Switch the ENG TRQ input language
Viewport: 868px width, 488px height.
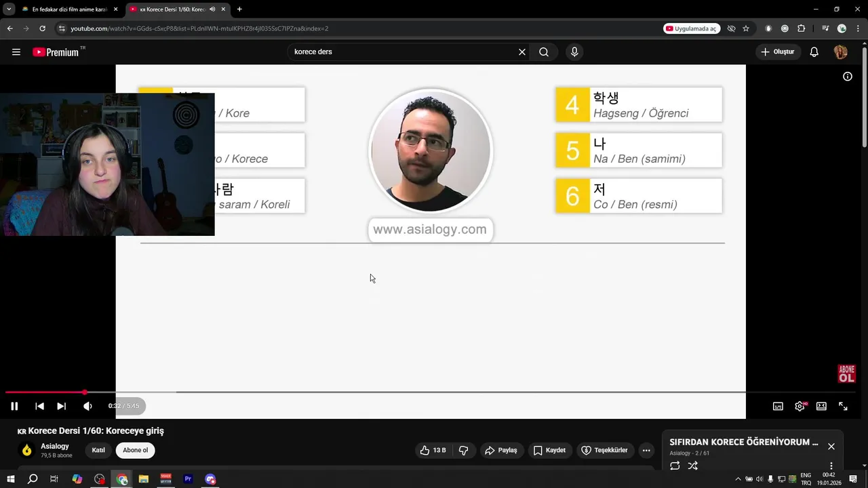point(806,479)
